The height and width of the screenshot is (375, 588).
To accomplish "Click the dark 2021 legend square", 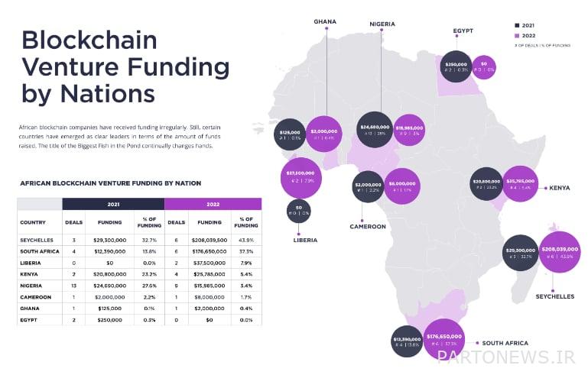I will (517, 25).
